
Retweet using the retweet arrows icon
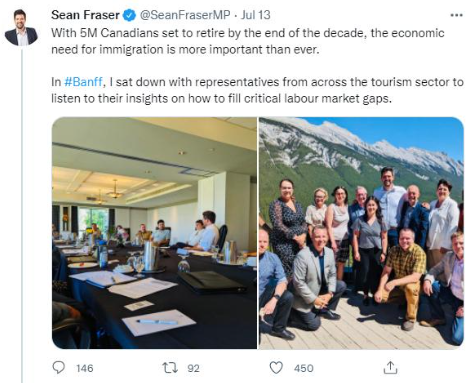tap(170, 368)
